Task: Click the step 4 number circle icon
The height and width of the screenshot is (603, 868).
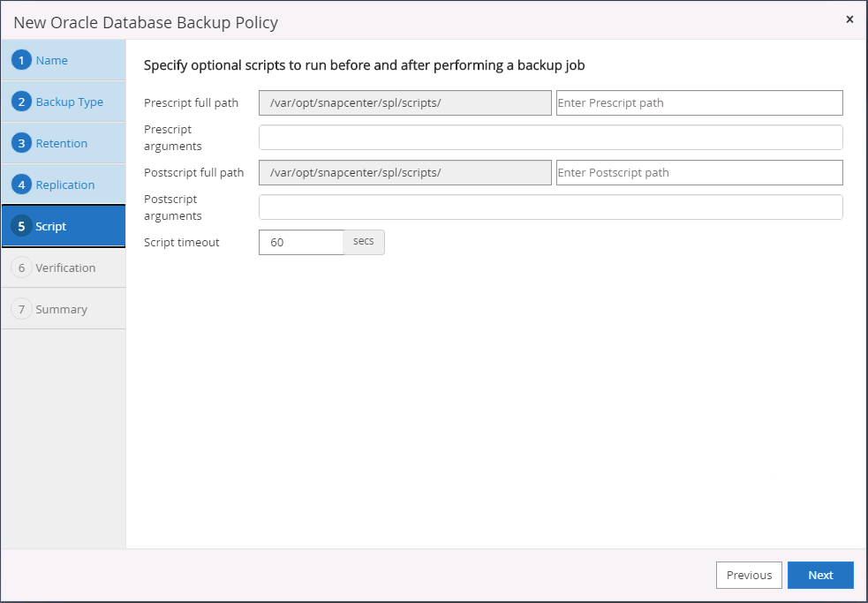Action: click(x=22, y=185)
